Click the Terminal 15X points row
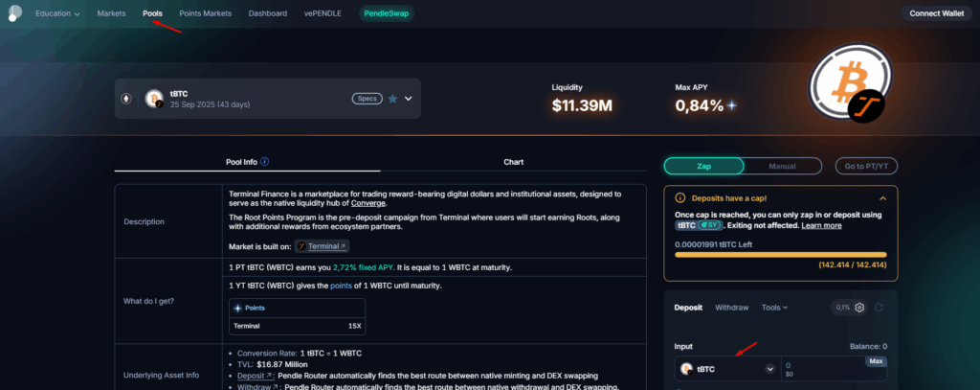980x390 pixels. pyautogui.click(x=297, y=326)
